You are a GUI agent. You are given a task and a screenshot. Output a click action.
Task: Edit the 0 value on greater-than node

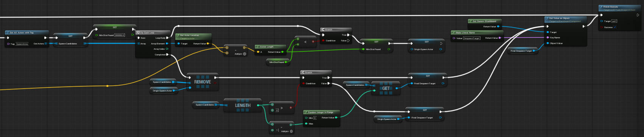(x=277, y=110)
